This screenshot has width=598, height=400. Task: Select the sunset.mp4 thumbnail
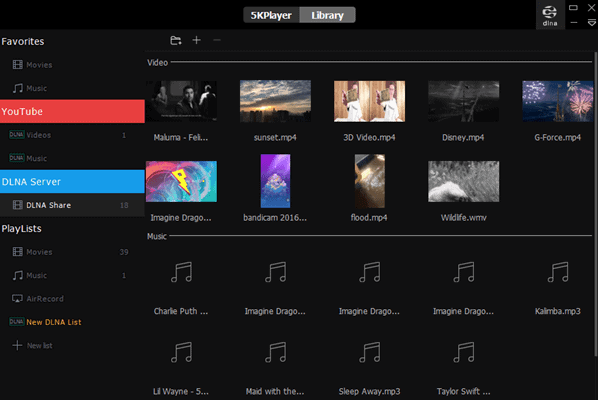[x=275, y=101]
